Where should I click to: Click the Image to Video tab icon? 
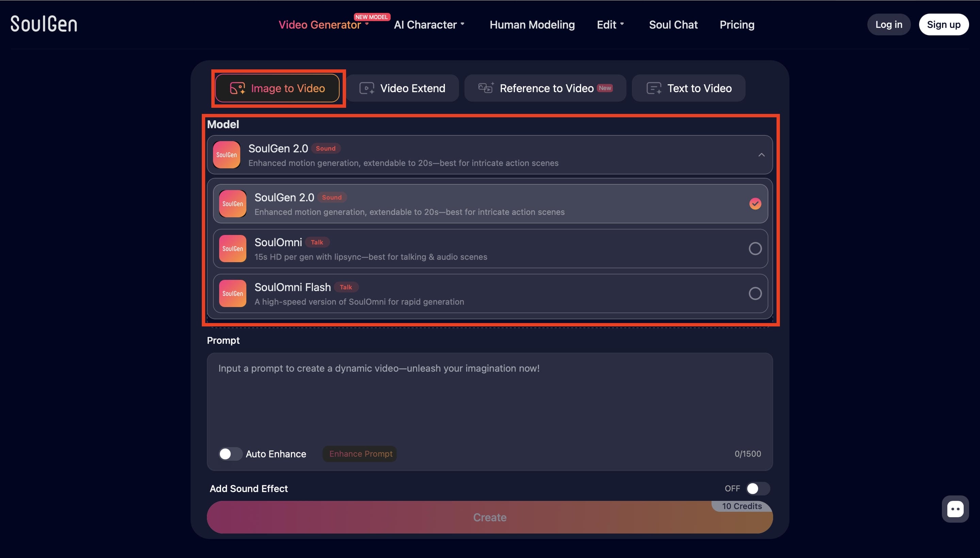(237, 88)
